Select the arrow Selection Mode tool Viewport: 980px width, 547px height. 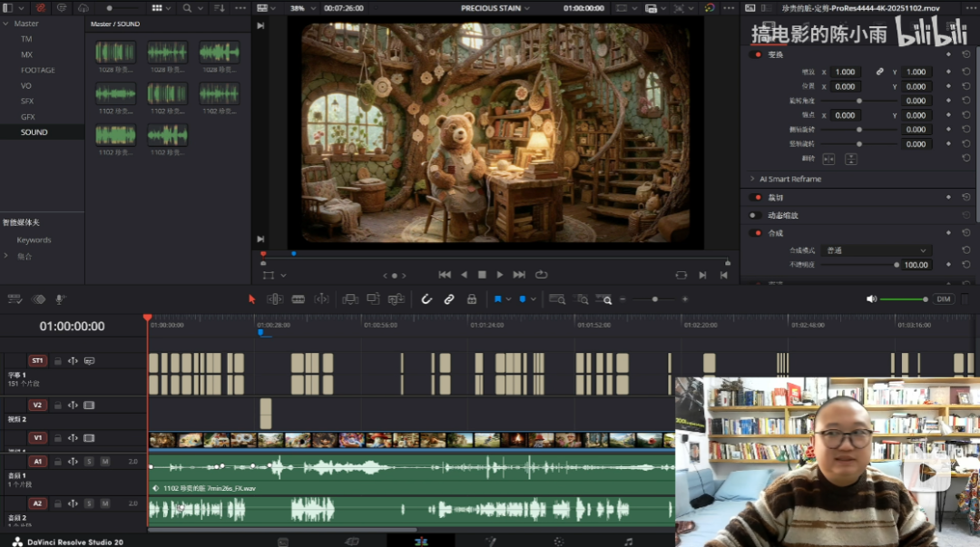[x=252, y=299]
